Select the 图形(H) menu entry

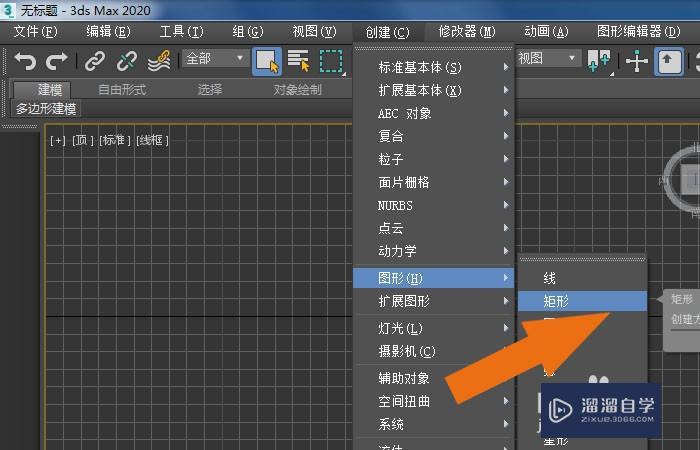click(433, 278)
